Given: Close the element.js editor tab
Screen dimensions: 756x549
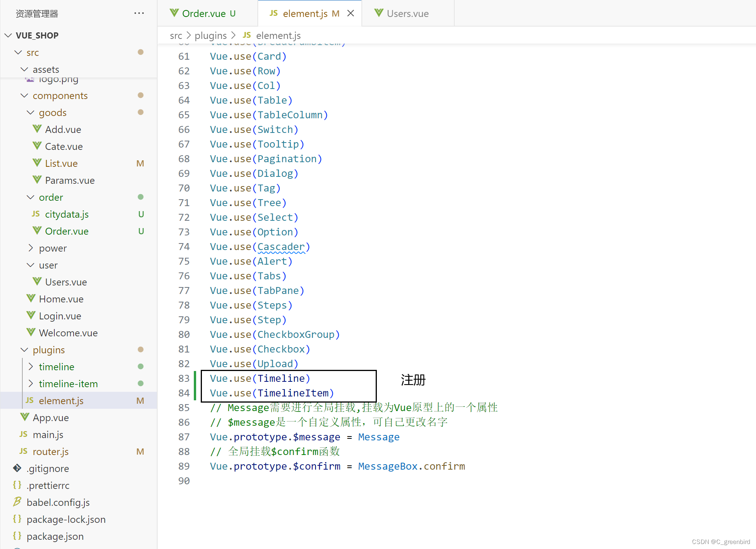Looking at the screenshot, I should [351, 13].
